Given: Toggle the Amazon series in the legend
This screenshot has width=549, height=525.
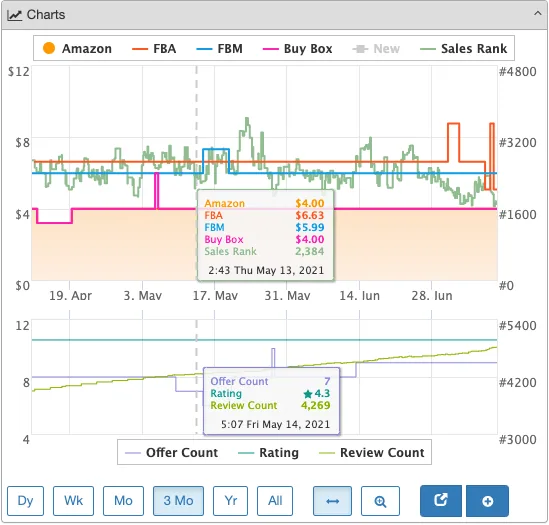Looking at the screenshot, I should 77,48.
